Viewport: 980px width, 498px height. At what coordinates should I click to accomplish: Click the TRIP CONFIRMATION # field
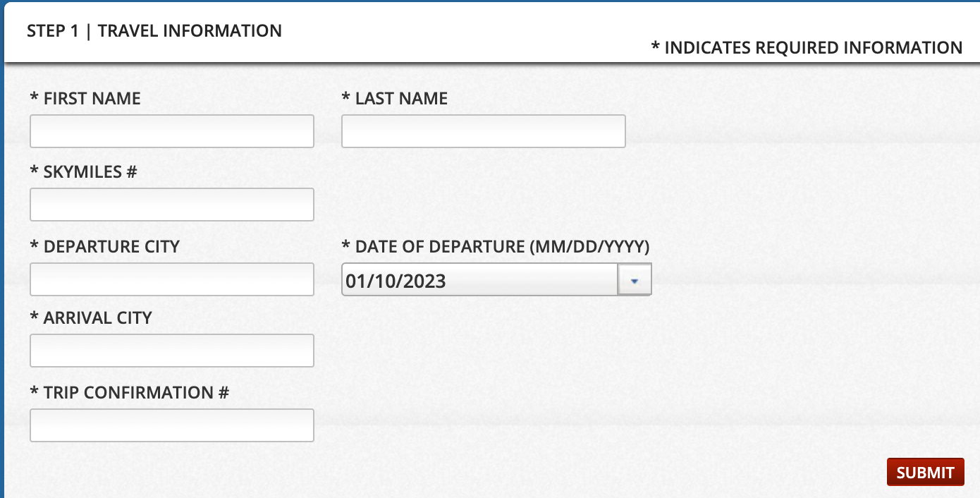pos(171,425)
